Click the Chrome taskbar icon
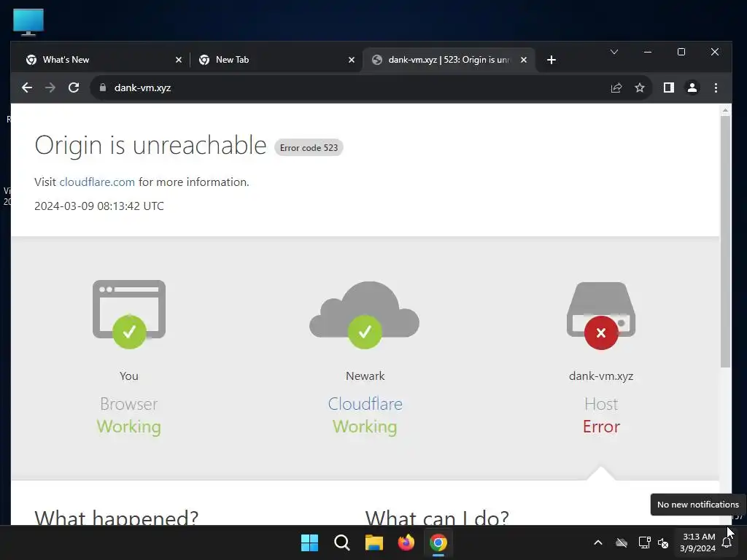 tap(438, 542)
